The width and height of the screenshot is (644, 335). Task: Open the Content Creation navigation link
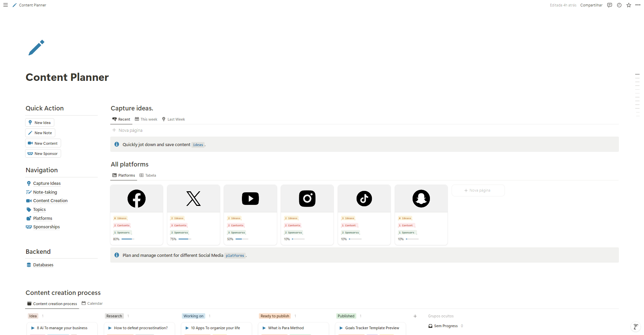click(x=50, y=201)
